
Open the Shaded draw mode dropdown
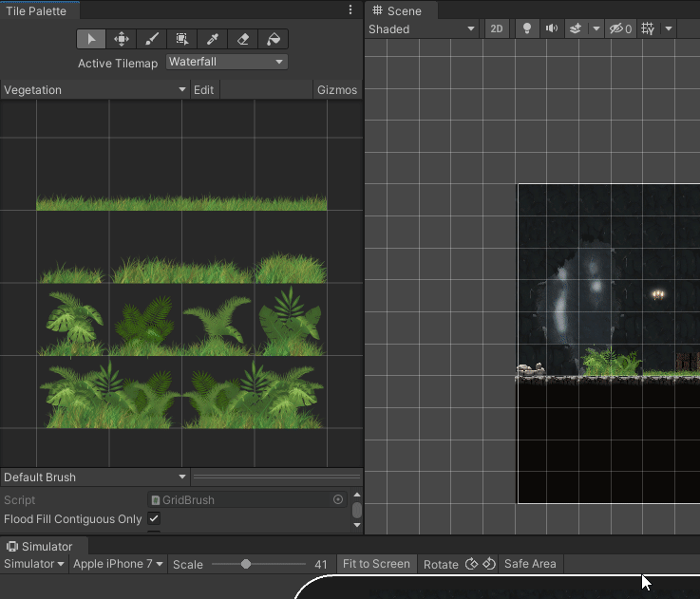click(422, 28)
